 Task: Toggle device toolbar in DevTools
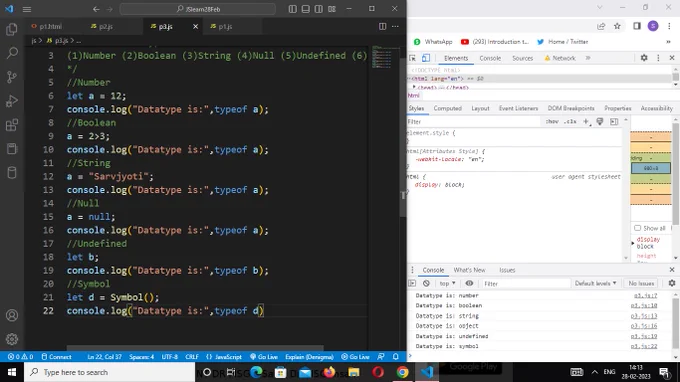(426, 58)
